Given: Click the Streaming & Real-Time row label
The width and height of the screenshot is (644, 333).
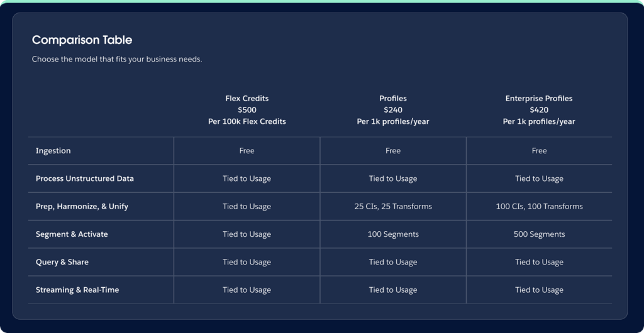Looking at the screenshot, I should click(77, 290).
